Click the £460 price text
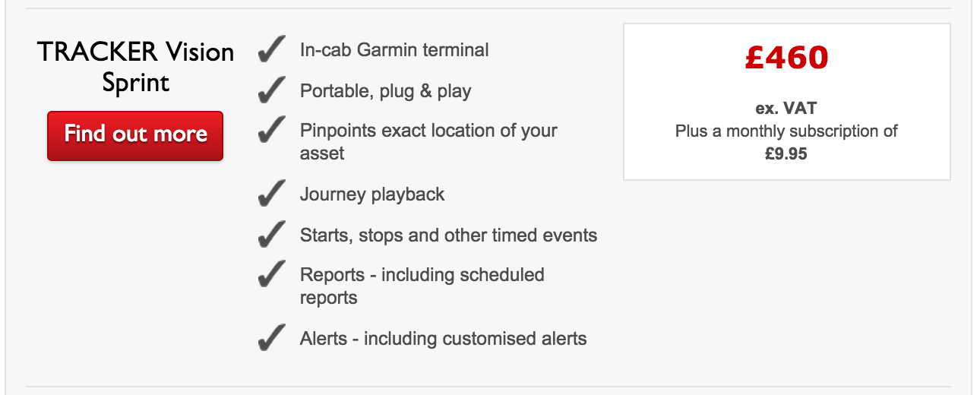This screenshot has height=395, width=980. coord(786,57)
